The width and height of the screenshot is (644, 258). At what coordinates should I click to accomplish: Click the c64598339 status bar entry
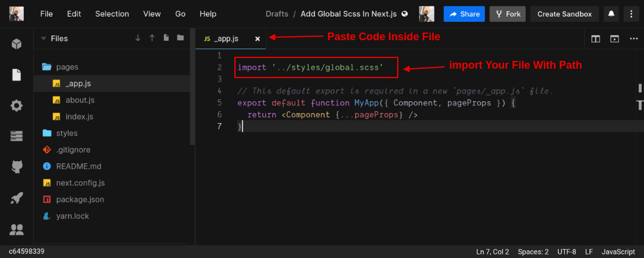click(26, 251)
